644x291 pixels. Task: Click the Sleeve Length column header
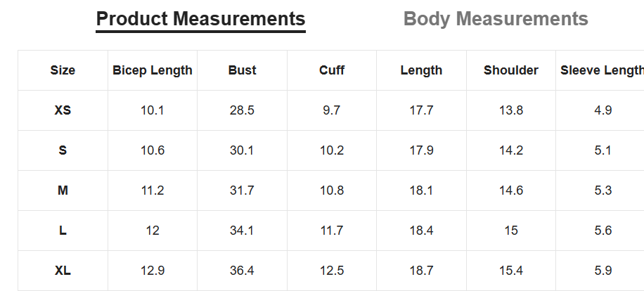tap(602, 70)
